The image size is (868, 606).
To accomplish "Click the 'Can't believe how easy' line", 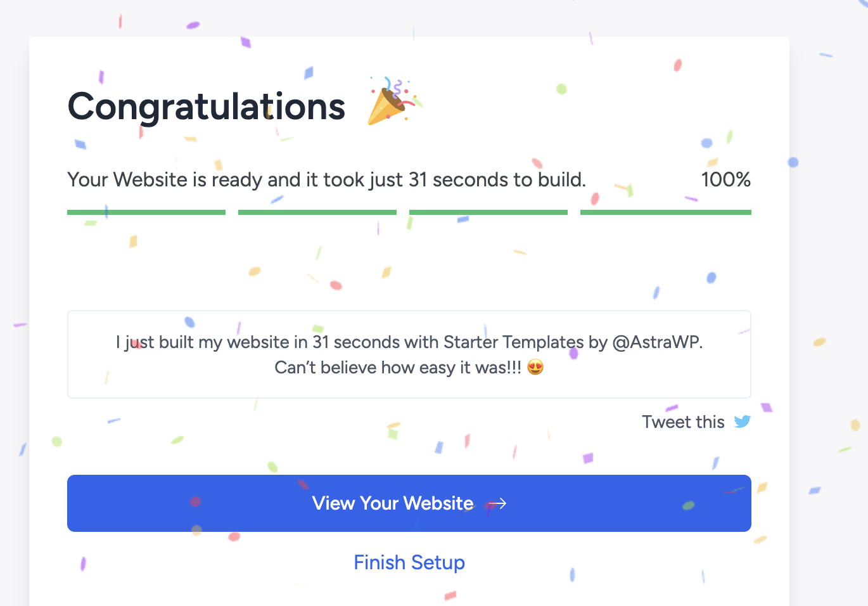I will [398, 368].
